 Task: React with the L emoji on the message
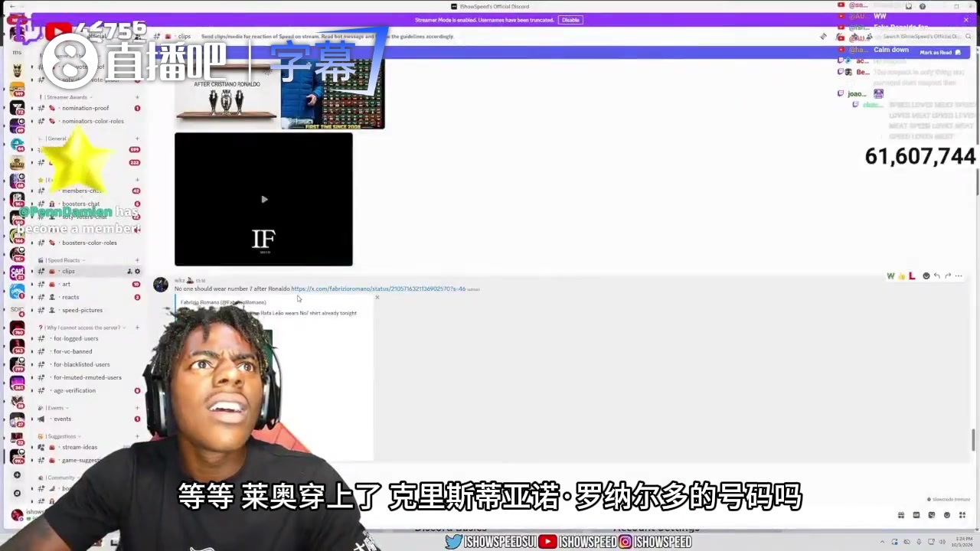tap(912, 275)
